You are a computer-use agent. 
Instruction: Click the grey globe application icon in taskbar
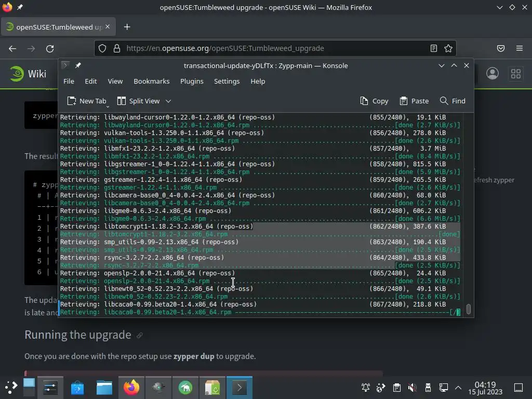158,388
